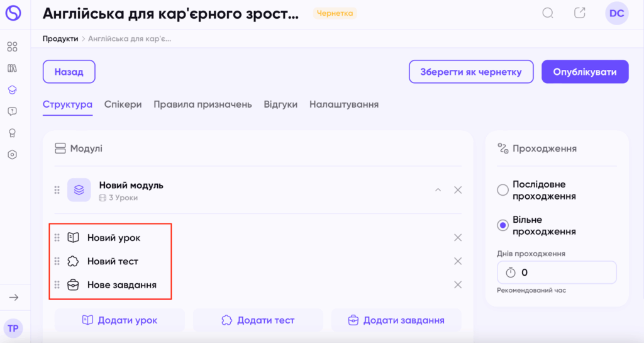This screenshot has height=343, width=644.
Task: Collapse Новий модуль with chevron arrow
Action: point(438,190)
